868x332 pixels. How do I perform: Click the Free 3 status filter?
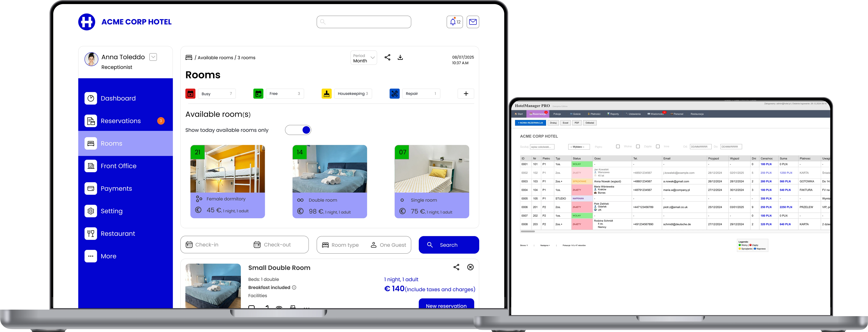(x=285, y=94)
